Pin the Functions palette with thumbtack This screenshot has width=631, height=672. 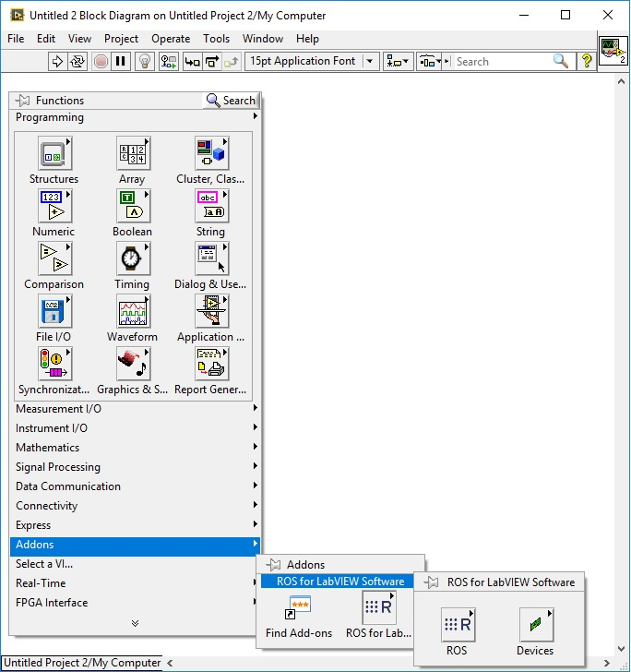[23, 101]
